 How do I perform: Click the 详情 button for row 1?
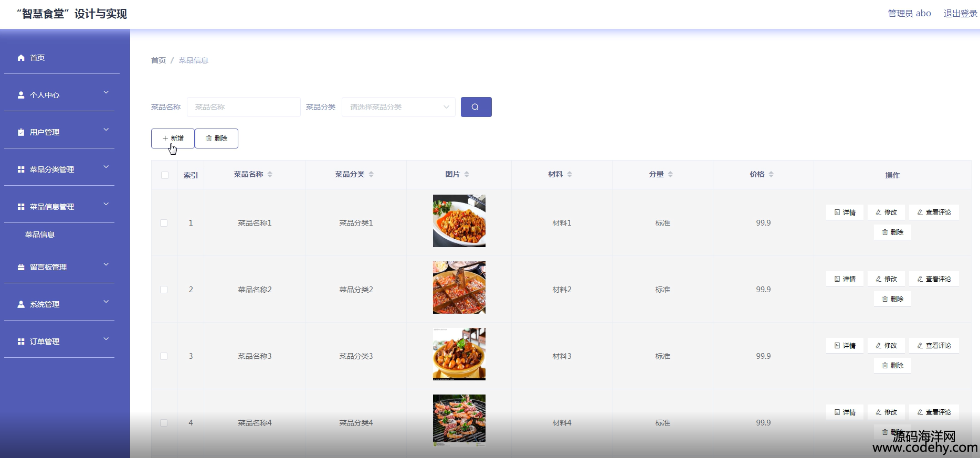[845, 212]
